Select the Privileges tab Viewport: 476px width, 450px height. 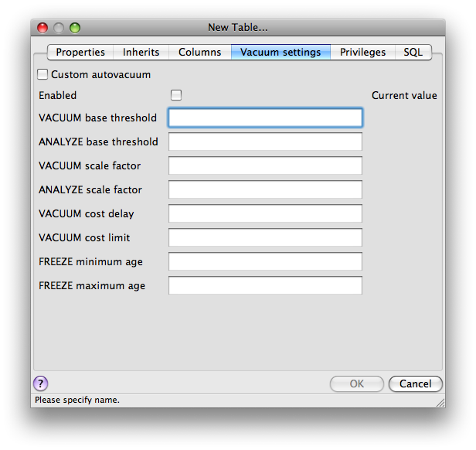(x=362, y=53)
